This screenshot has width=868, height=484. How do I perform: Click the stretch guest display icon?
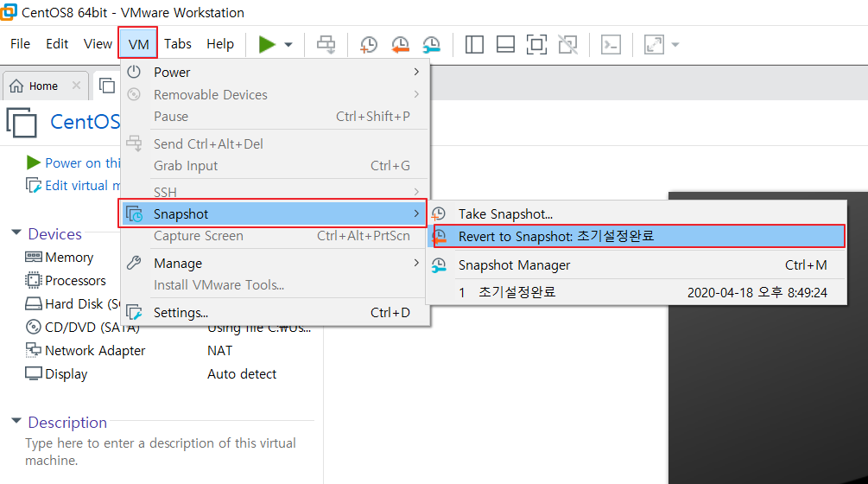click(654, 44)
